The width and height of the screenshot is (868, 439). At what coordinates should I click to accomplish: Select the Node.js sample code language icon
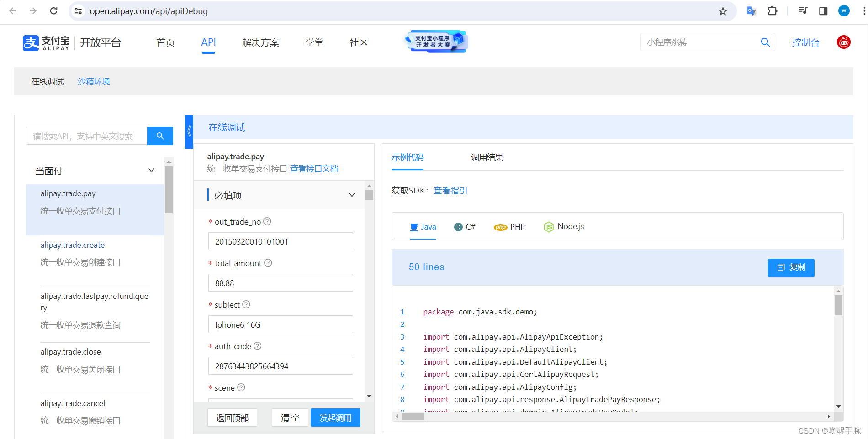coord(549,226)
